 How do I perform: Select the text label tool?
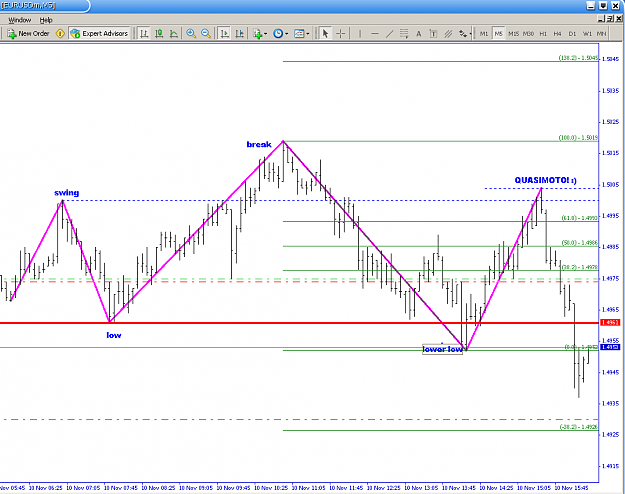(433, 33)
